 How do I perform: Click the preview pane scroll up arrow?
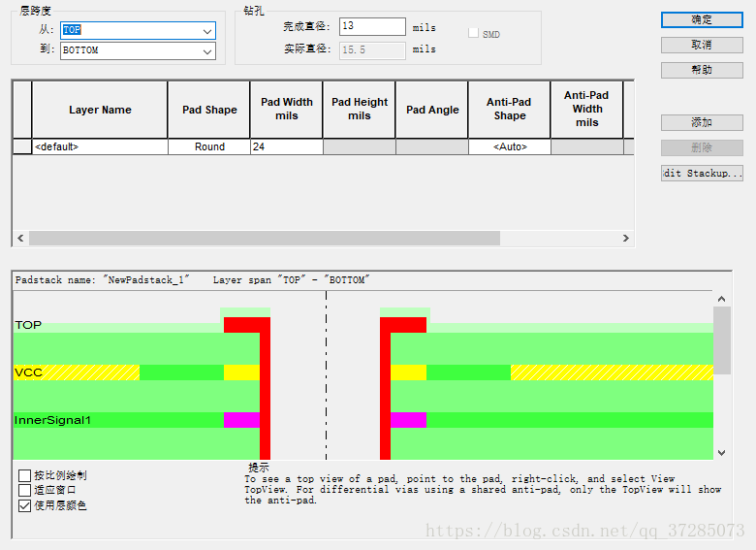tap(722, 299)
